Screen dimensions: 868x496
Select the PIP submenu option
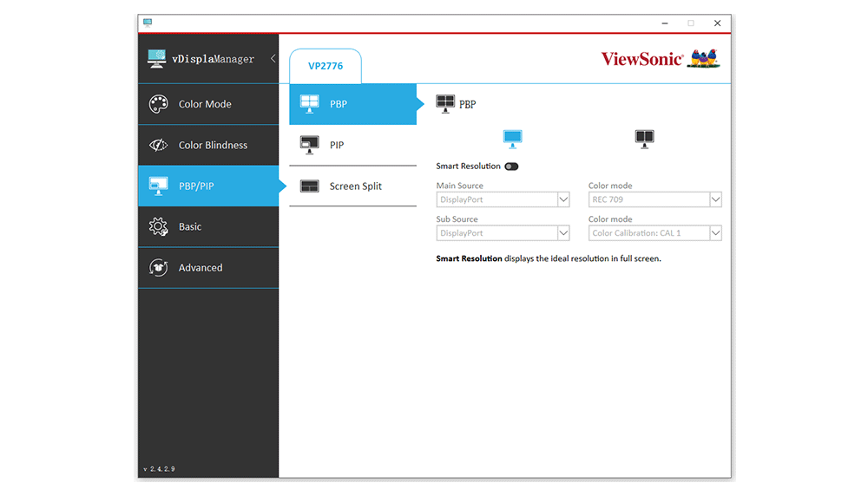click(352, 145)
